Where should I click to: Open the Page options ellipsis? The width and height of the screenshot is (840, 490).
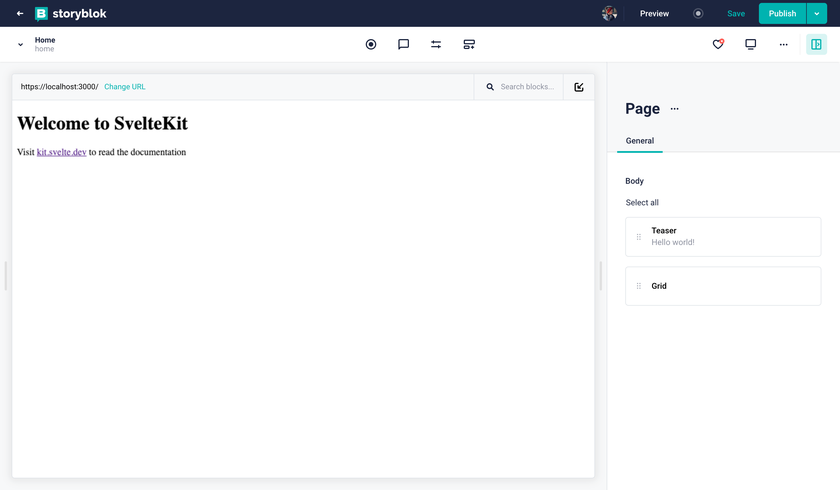(674, 109)
